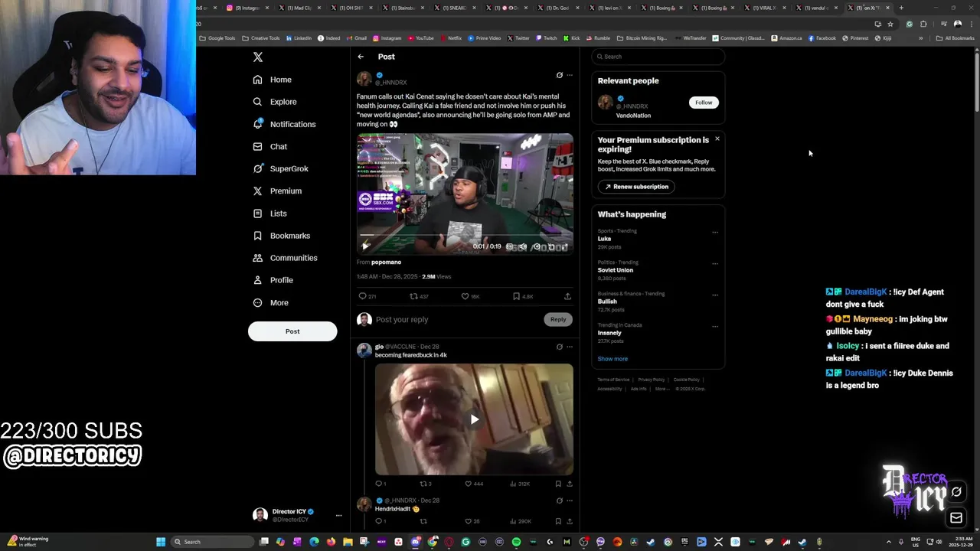Open replies icon with 271 count
The image size is (980, 551).
pyautogui.click(x=367, y=296)
